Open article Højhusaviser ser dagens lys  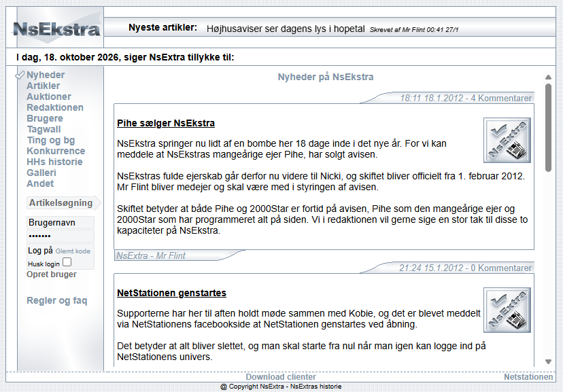tap(286, 29)
